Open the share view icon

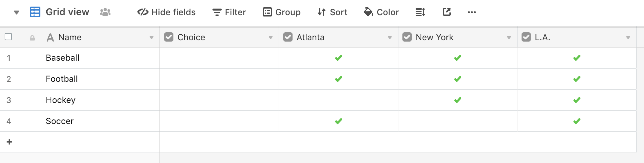(x=447, y=12)
